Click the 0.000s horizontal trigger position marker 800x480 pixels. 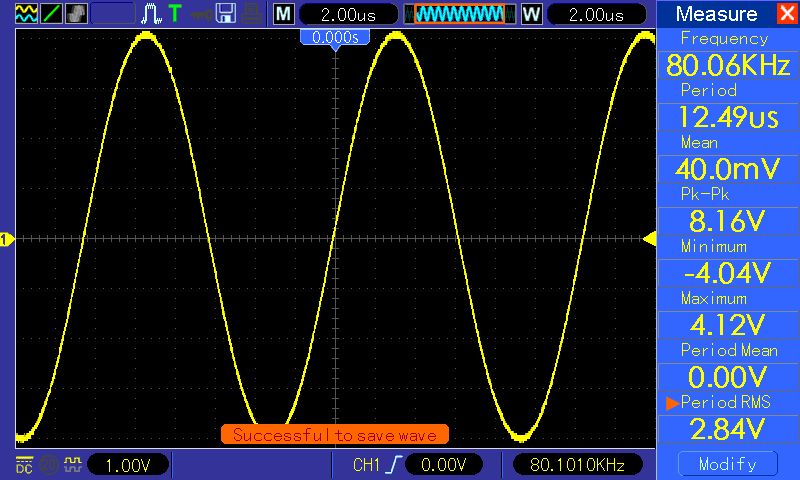click(335, 39)
